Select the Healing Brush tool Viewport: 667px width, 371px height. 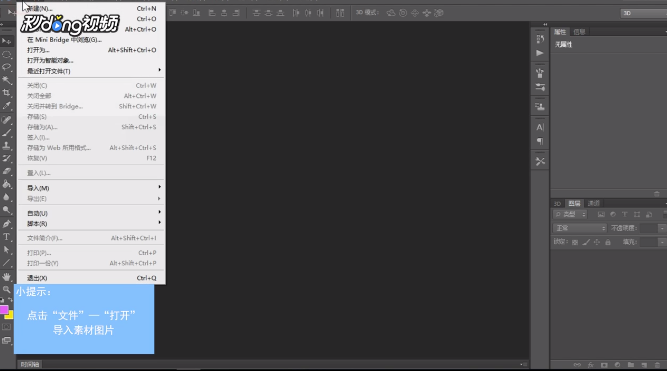pos(6,120)
